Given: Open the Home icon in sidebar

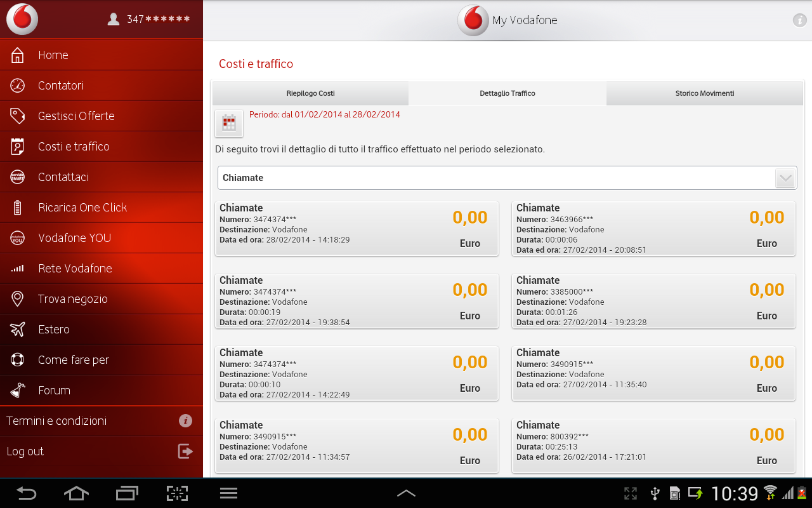Looking at the screenshot, I should 18,55.
